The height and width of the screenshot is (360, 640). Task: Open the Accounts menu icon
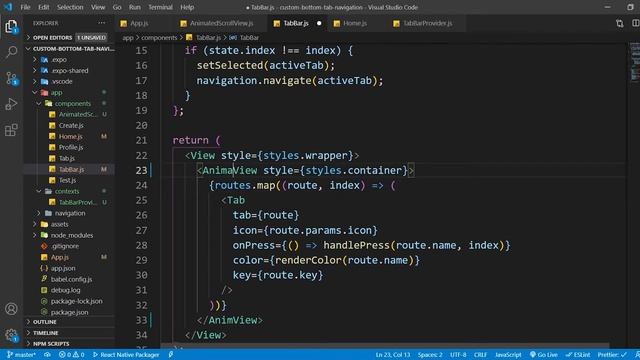click(11, 309)
